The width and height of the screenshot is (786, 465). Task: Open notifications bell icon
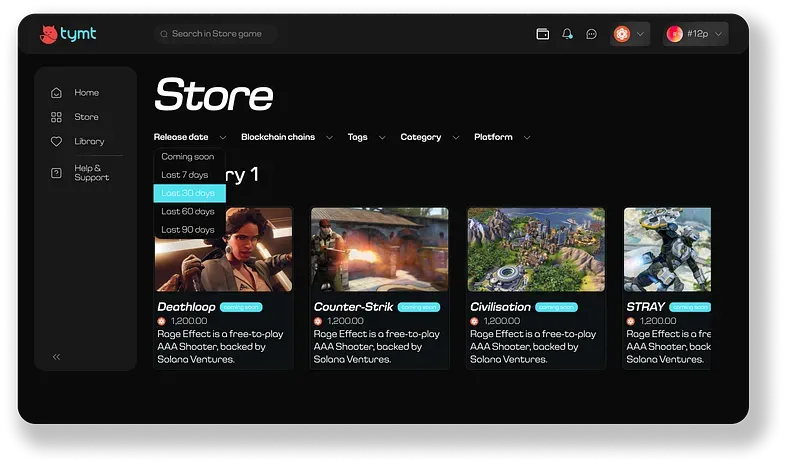tap(567, 34)
